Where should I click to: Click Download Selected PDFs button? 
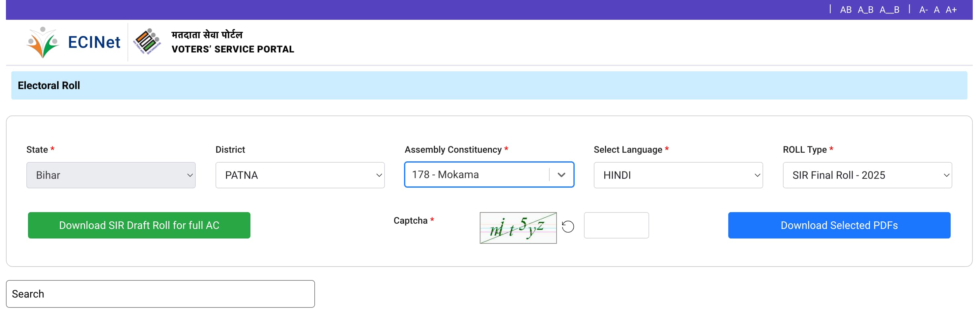(839, 225)
